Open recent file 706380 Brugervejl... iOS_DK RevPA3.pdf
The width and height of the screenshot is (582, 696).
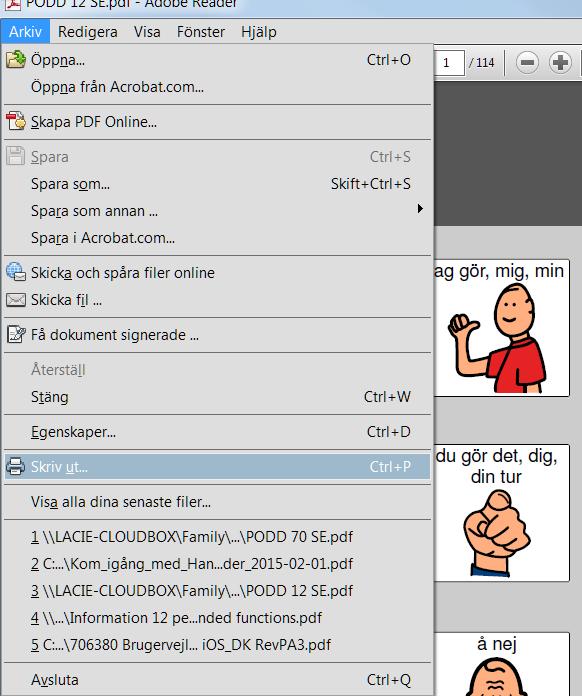tap(217, 645)
